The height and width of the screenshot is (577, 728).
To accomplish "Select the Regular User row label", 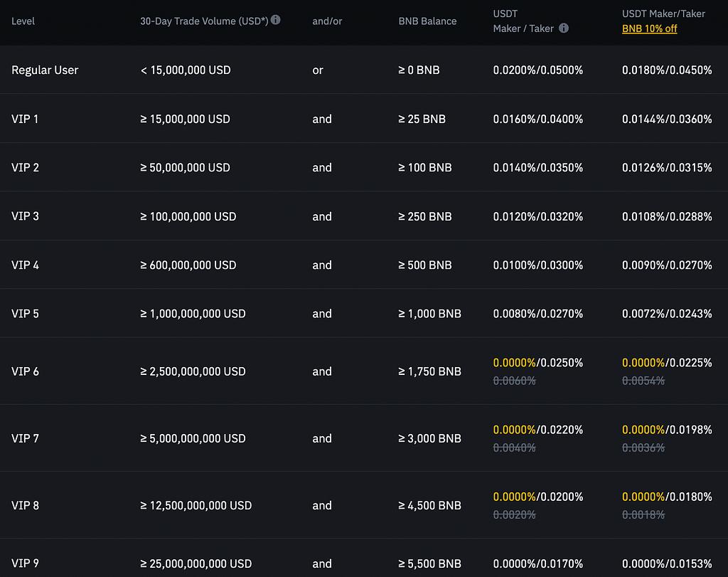I will (x=45, y=70).
